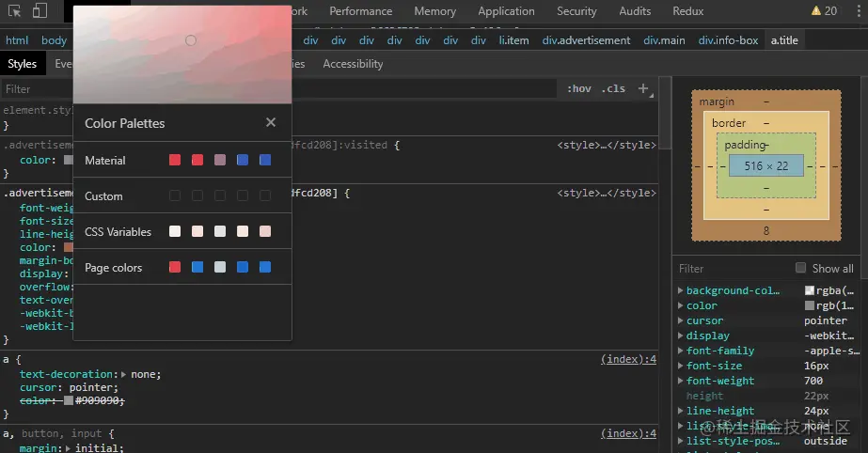
Task: Switch to the Security tab
Action: coord(576,11)
